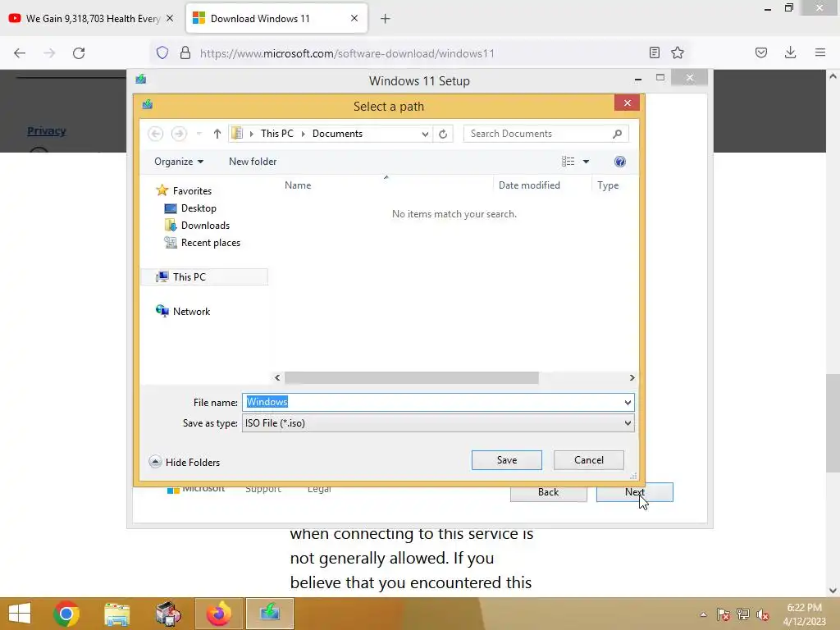Click the scroll left arrow in file list

click(x=277, y=377)
